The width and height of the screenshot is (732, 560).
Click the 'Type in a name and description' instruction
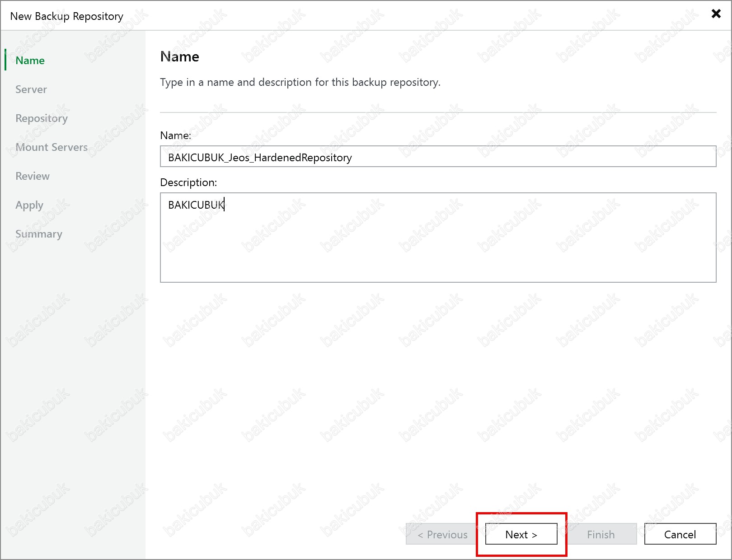tap(300, 82)
